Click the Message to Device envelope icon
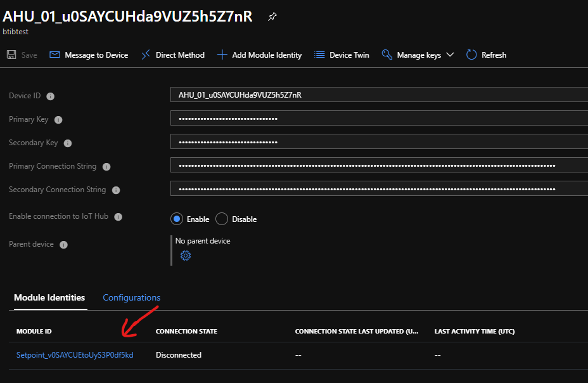Viewport: 588px width, 383px height. point(55,55)
